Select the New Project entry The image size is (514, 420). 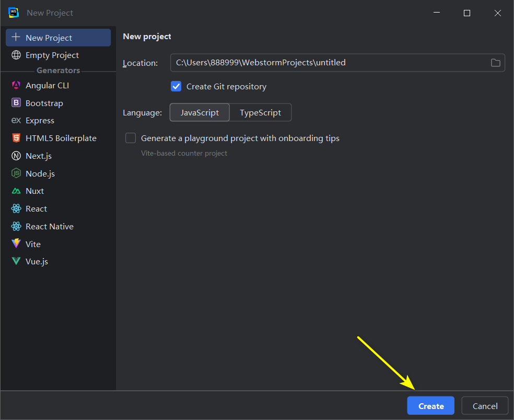click(x=59, y=38)
